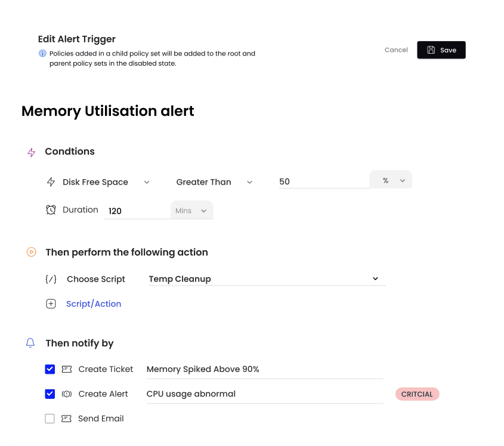The image size is (504, 446).
Task: Click the Duration label
Action: [x=81, y=210]
